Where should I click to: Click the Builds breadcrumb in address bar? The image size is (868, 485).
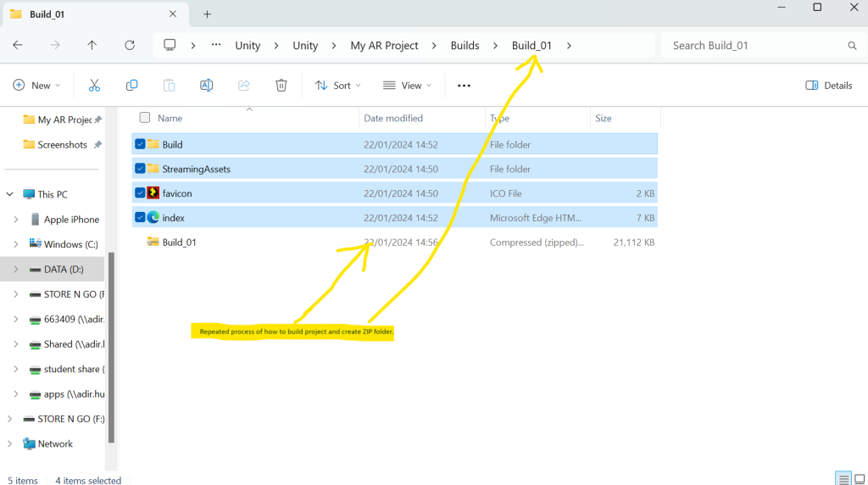[x=465, y=46]
